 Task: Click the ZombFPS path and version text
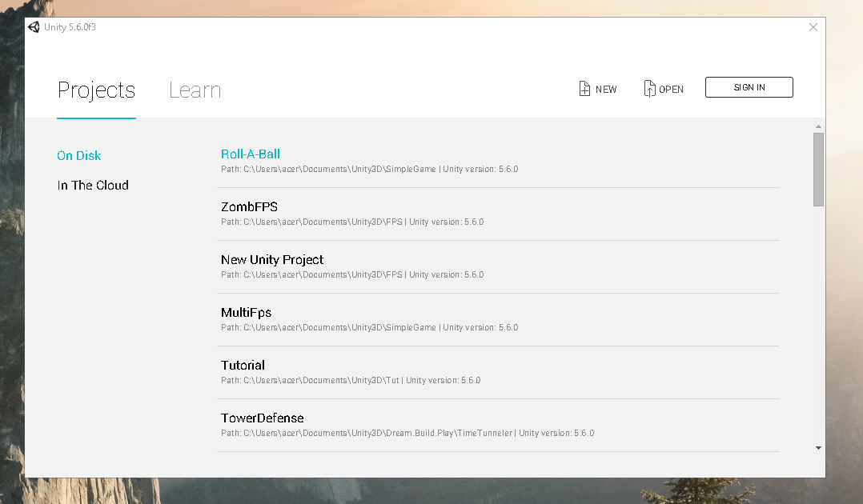point(352,222)
